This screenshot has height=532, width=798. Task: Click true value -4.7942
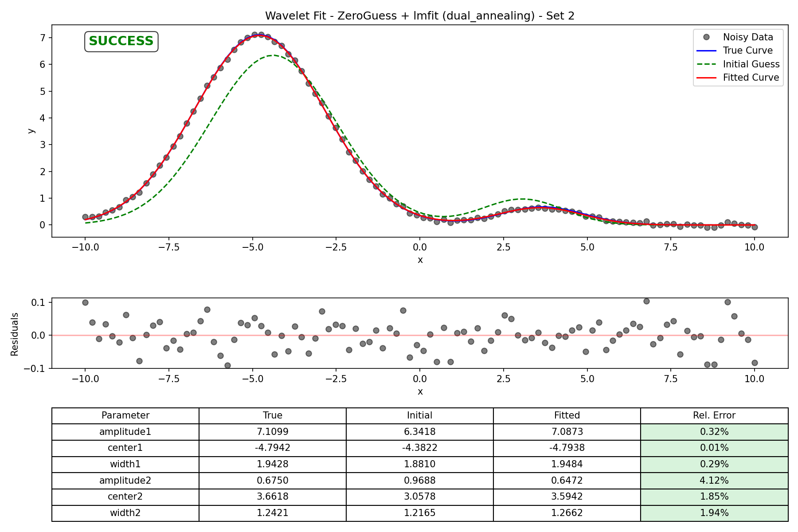(273, 448)
